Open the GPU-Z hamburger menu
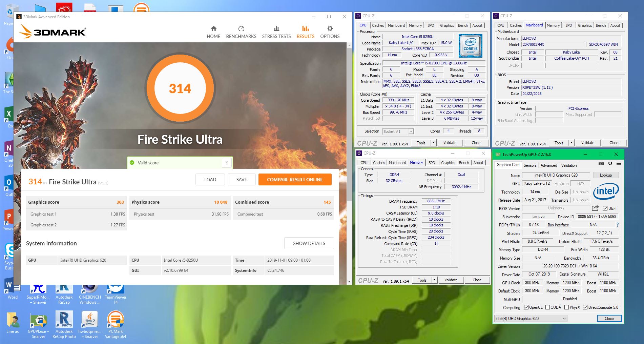The image size is (644, 344). click(x=619, y=163)
